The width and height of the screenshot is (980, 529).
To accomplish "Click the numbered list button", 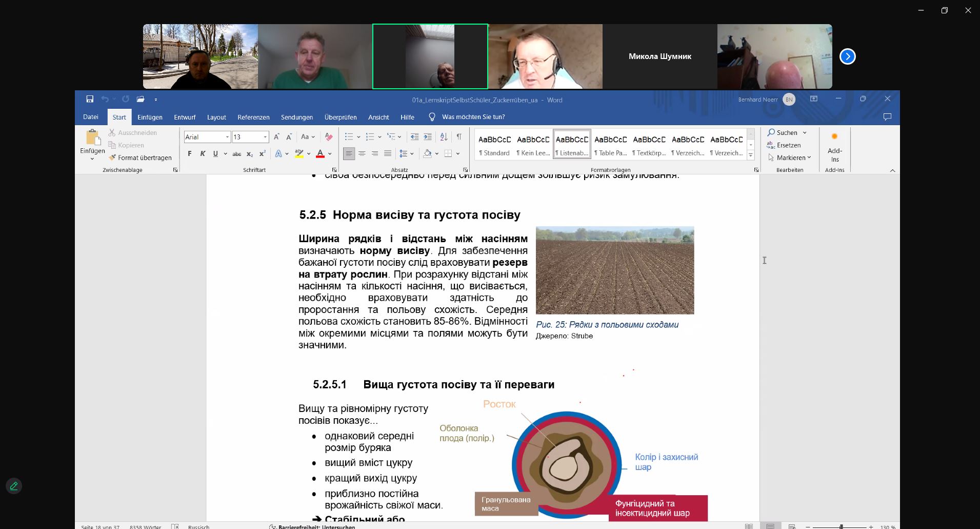I will coord(370,137).
